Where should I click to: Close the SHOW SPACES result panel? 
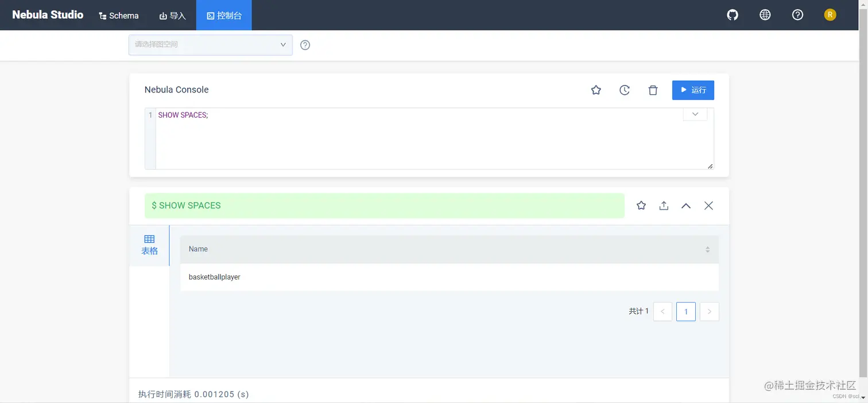708,206
